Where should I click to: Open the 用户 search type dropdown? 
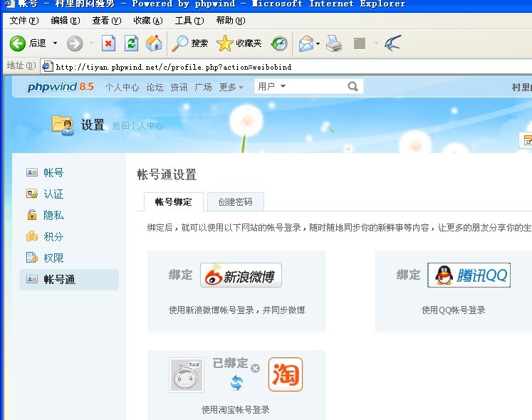(272, 87)
